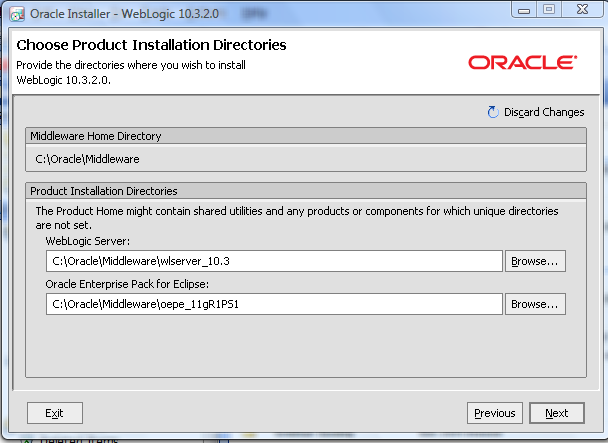Click the Oracle logo
This screenshot has width=608, height=443.
(522, 62)
